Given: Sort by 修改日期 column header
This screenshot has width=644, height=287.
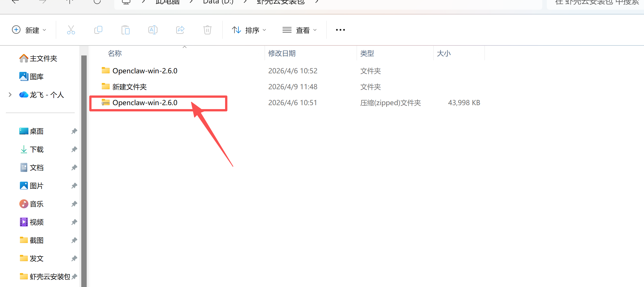Looking at the screenshot, I should click(x=282, y=53).
